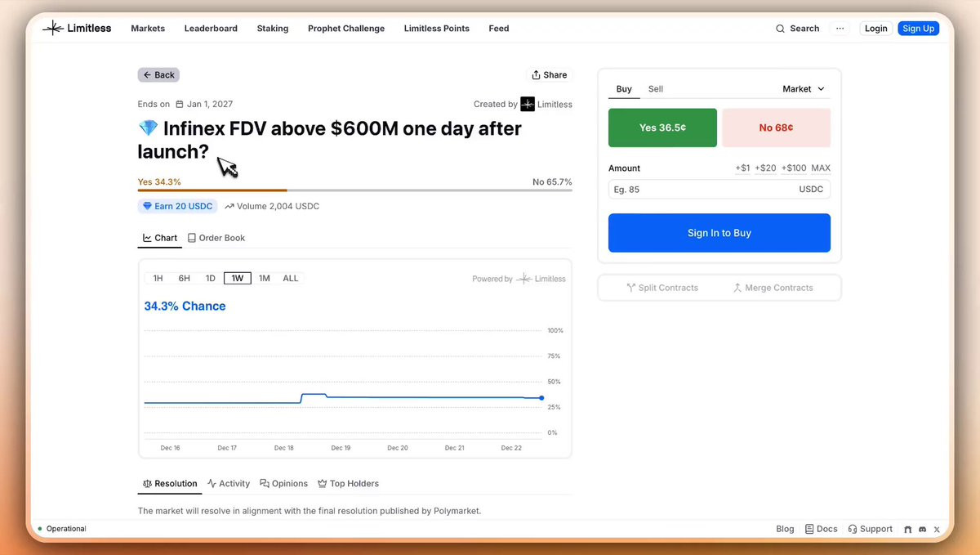Click the Login button

pos(876,28)
